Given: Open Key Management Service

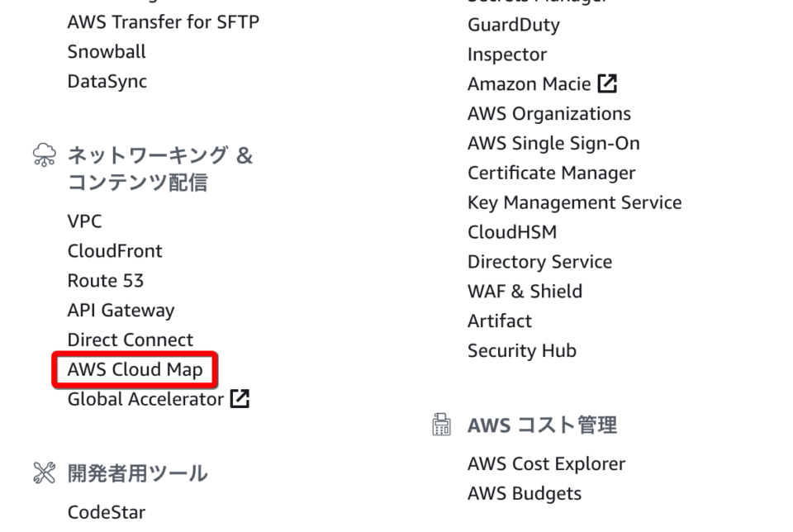Looking at the screenshot, I should [x=575, y=202].
